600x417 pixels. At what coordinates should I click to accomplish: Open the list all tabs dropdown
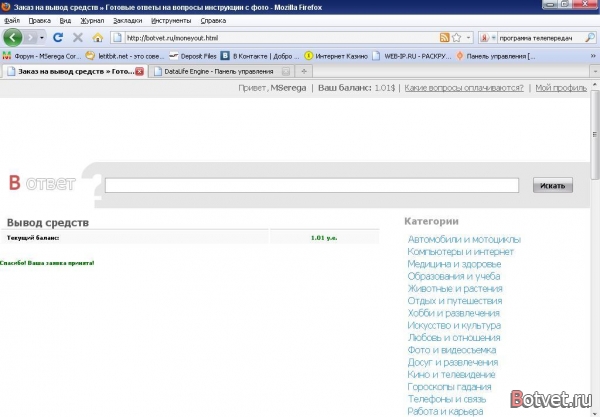coord(595,71)
